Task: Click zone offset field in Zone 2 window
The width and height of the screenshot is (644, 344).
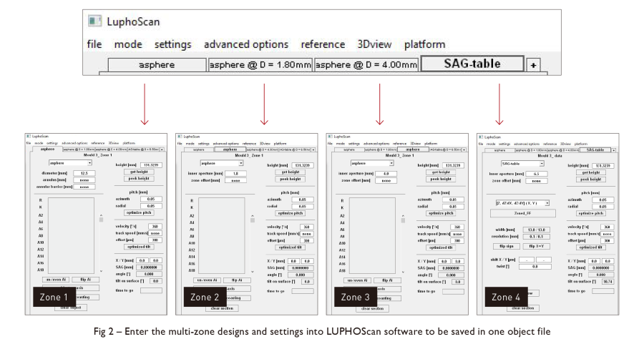Action: click(x=235, y=180)
